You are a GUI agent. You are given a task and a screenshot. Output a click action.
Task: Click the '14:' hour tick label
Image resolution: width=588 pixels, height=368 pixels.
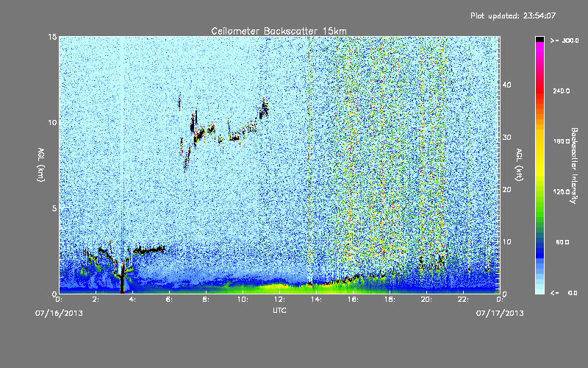316,300
